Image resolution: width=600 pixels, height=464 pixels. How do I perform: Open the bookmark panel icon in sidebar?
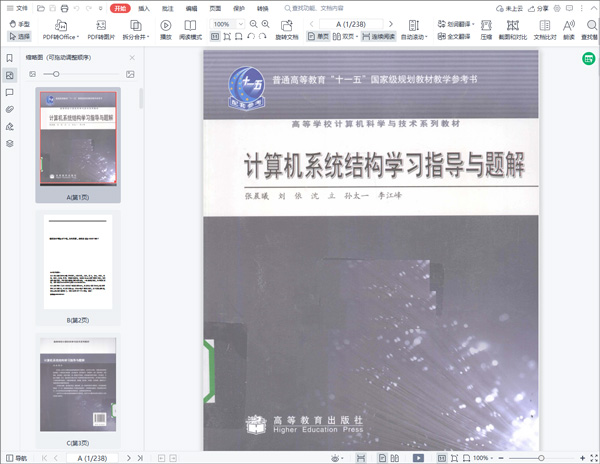[x=10, y=58]
